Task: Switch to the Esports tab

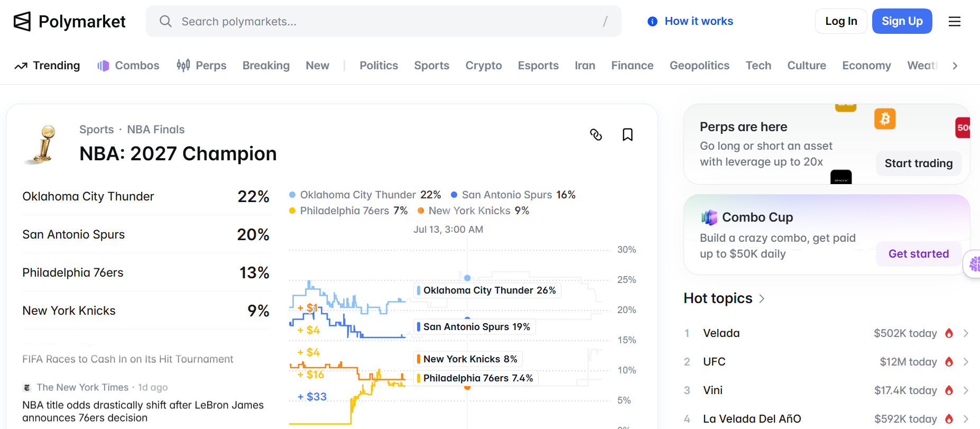Action: point(538,66)
